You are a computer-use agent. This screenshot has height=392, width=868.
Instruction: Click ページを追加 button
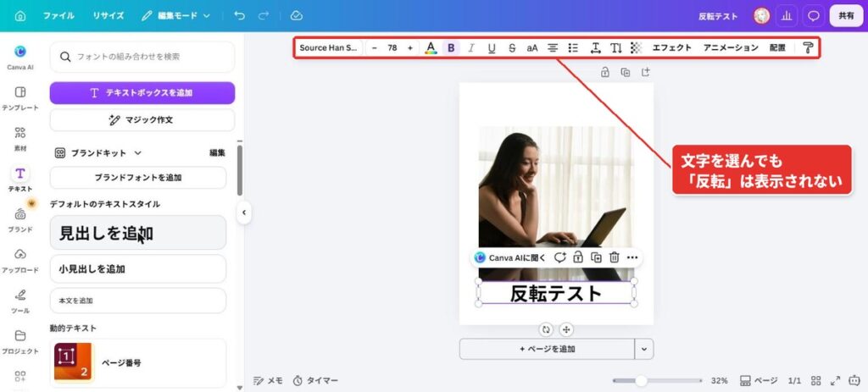tap(547, 350)
